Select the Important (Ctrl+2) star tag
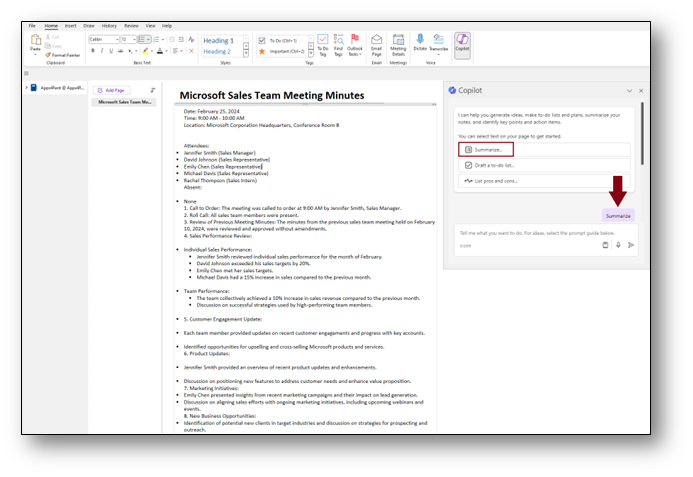This screenshot has height=477, width=693. click(x=281, y=51)
